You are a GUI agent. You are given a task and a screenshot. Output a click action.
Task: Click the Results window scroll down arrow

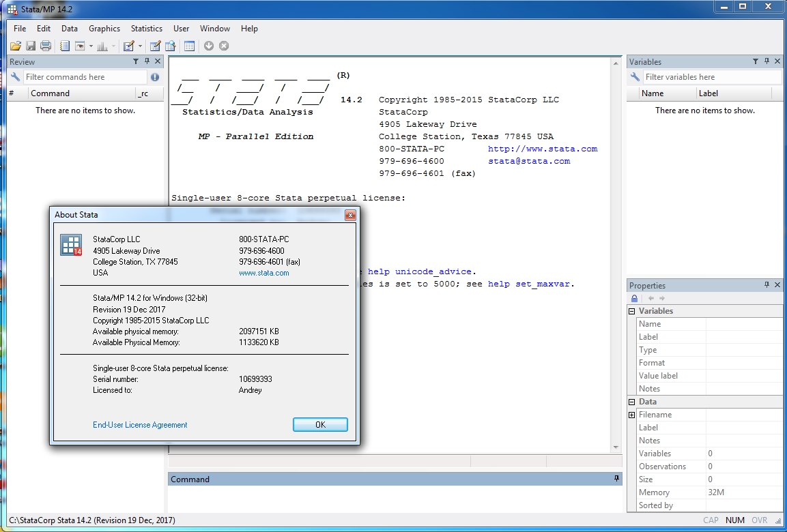[616, 447]
